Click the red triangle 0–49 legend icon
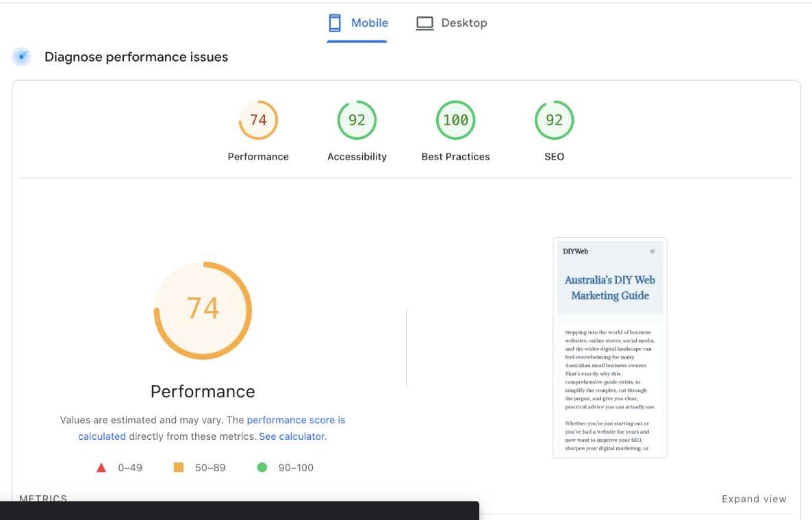 (101, 467)
